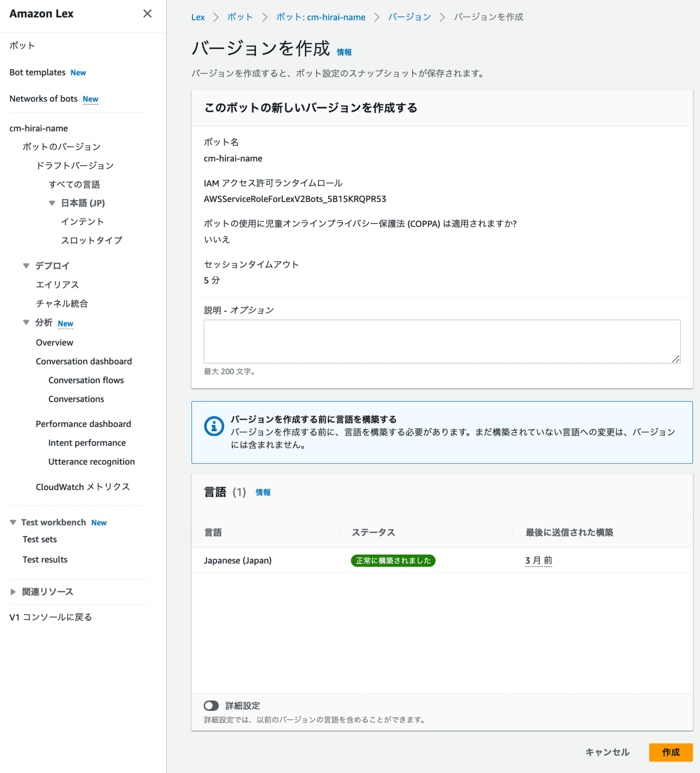Collapse the Test workbench section

13,522
